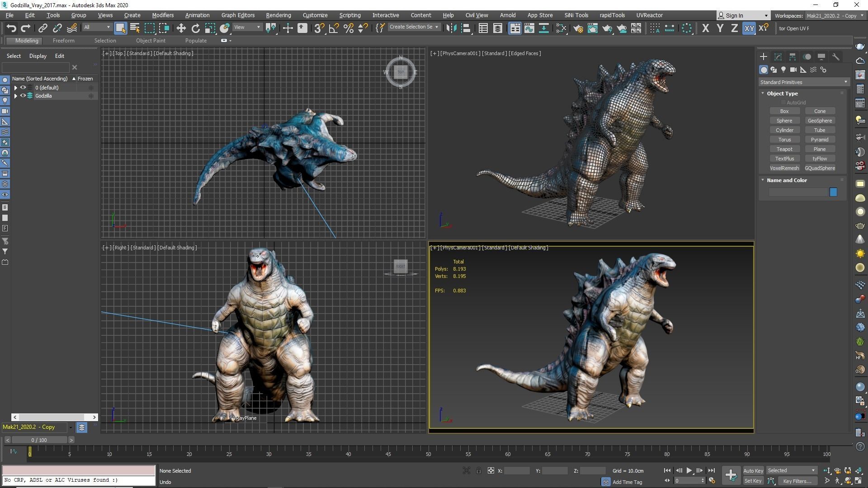
Task: Jump with Go to End button
Action: [x=711, y=470]
